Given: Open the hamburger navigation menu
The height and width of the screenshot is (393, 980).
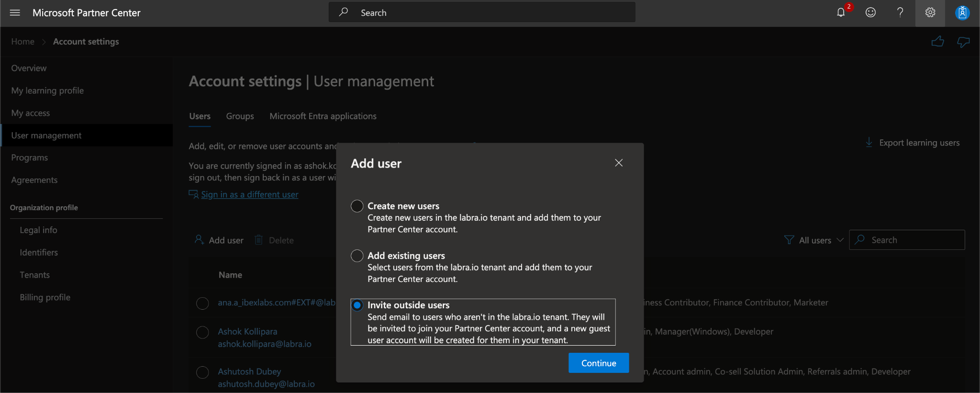Looking at the screenshot, I should point(15,13).
